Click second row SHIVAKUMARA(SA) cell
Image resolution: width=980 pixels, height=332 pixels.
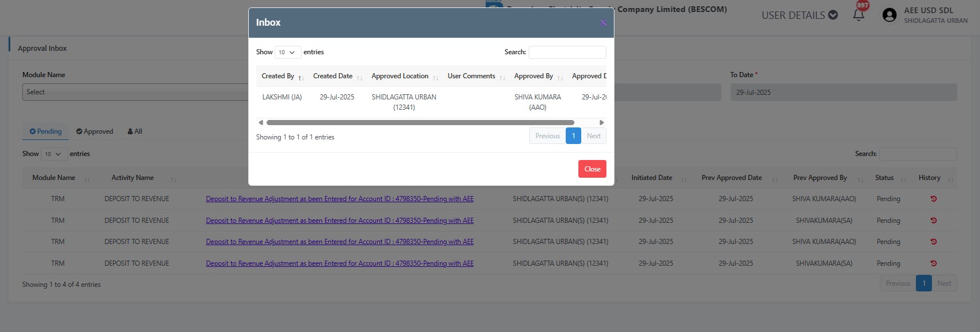click(824, 221)
